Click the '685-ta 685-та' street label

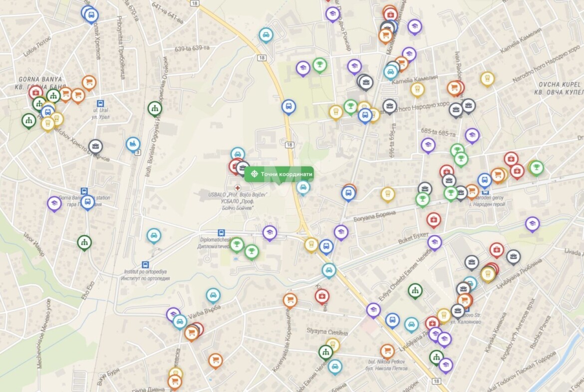[438, 132]
